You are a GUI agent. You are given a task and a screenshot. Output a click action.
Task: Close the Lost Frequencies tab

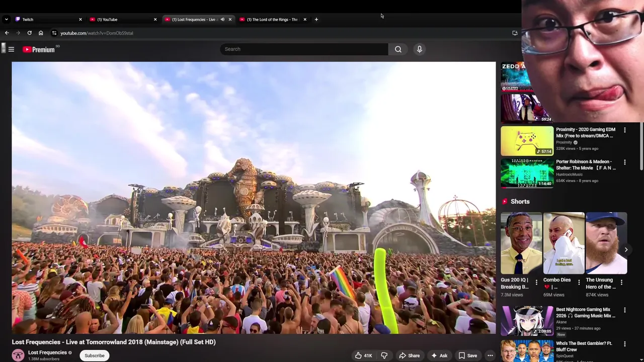(x=230, y=20)
